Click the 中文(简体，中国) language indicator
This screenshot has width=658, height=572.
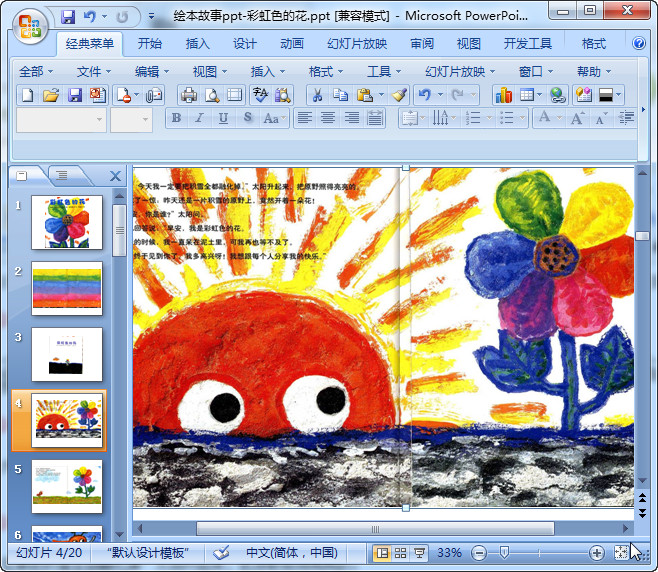click(292, 553)
